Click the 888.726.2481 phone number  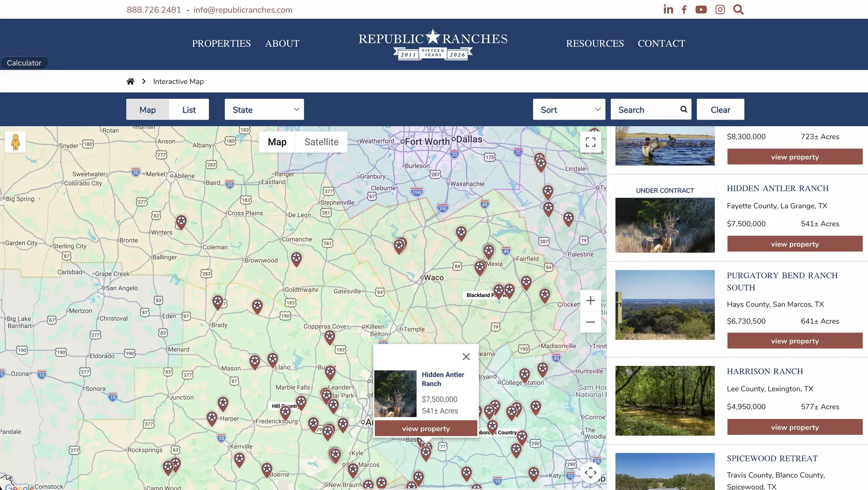154,10
